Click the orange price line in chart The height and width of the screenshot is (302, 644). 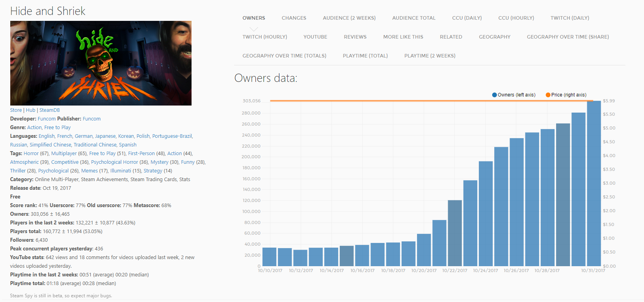pos(394,101)
